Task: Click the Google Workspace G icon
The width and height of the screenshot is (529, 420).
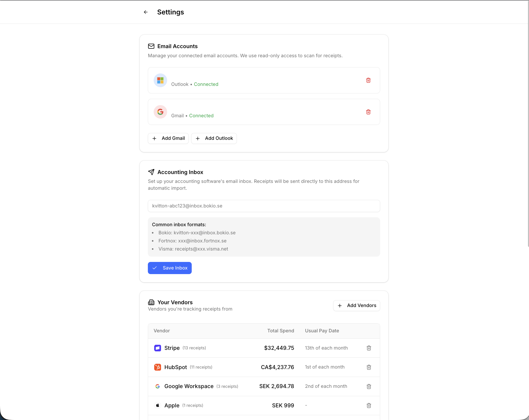Action: (157, 386)
